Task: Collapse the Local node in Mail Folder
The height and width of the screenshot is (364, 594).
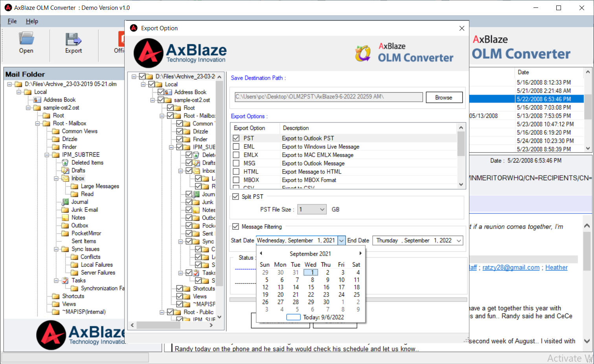Action: click(x=18, y=92)
